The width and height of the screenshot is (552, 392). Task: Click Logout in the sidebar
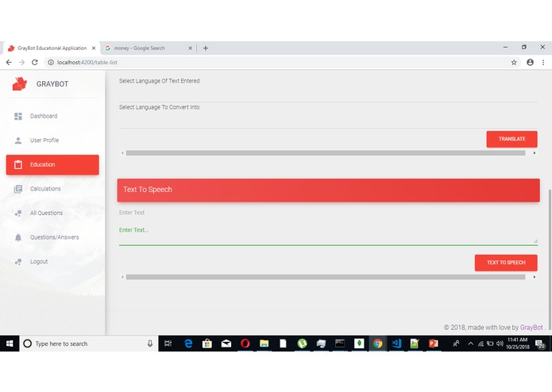[x=52, y=262]
